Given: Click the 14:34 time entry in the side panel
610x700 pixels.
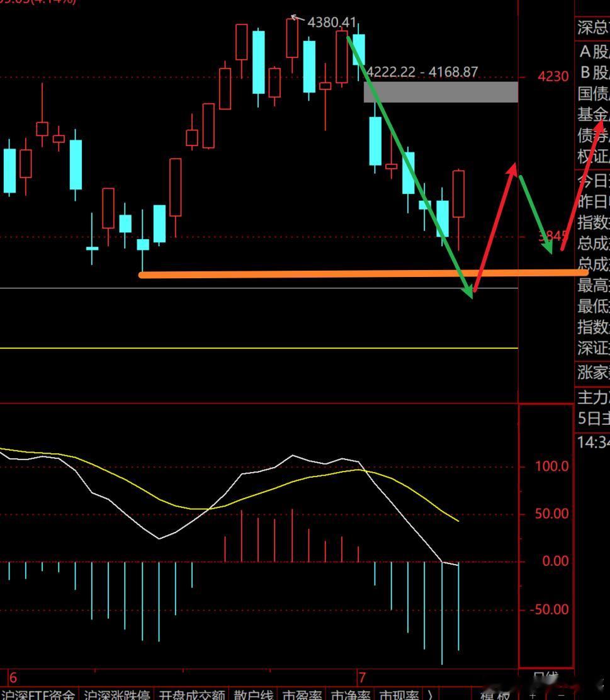Looking at the screenshot, I should pyautogui.click(x=594, y=443).
